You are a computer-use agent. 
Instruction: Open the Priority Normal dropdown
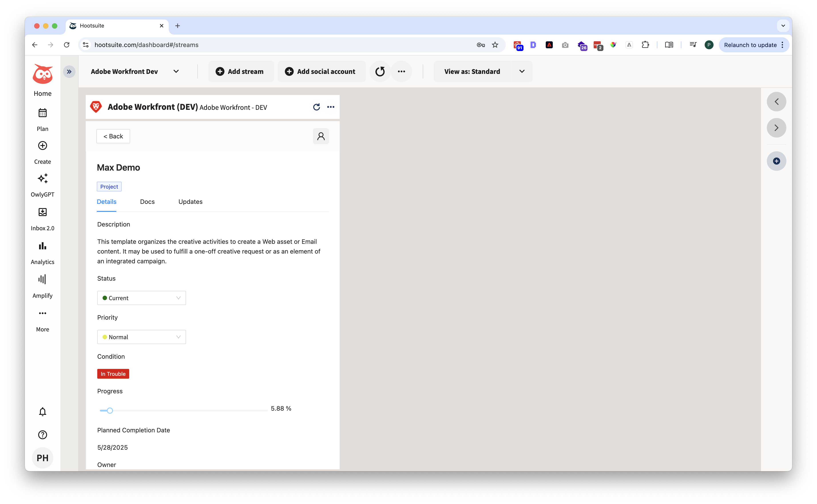(141, 337)
